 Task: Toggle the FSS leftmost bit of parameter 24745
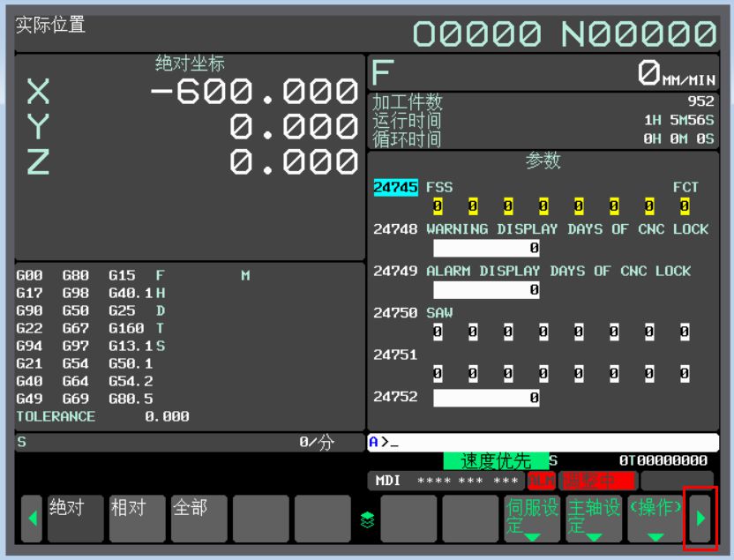coord(438,207)
